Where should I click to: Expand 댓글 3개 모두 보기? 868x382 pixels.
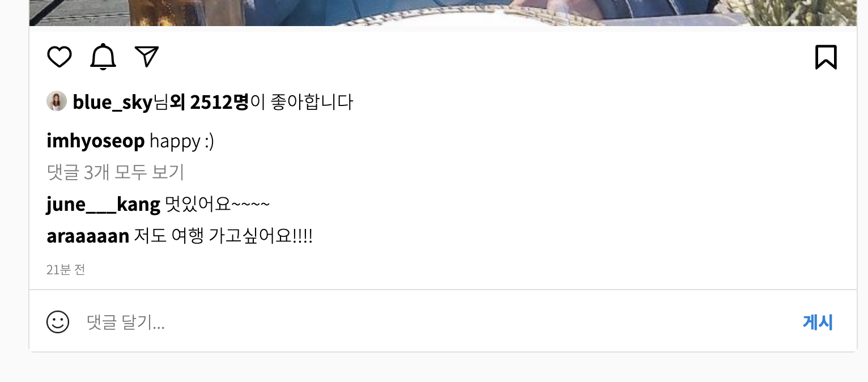pyautogui.click(x=115, y=172)
